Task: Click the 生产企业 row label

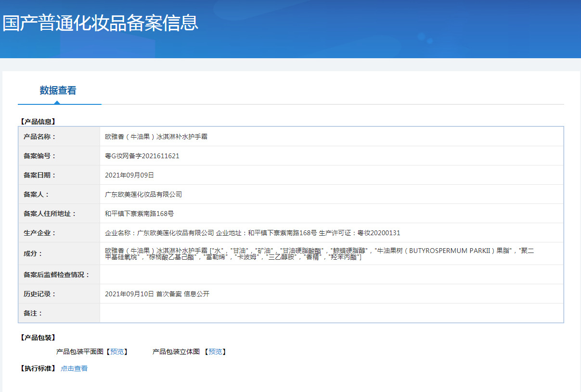Action: (x=40, y=233)
